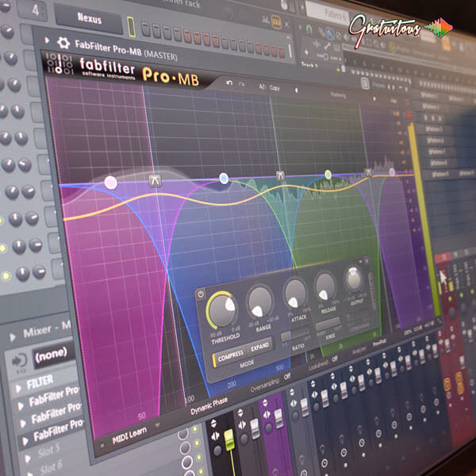Click the Knee slider
476x476 pixels.
328,324
